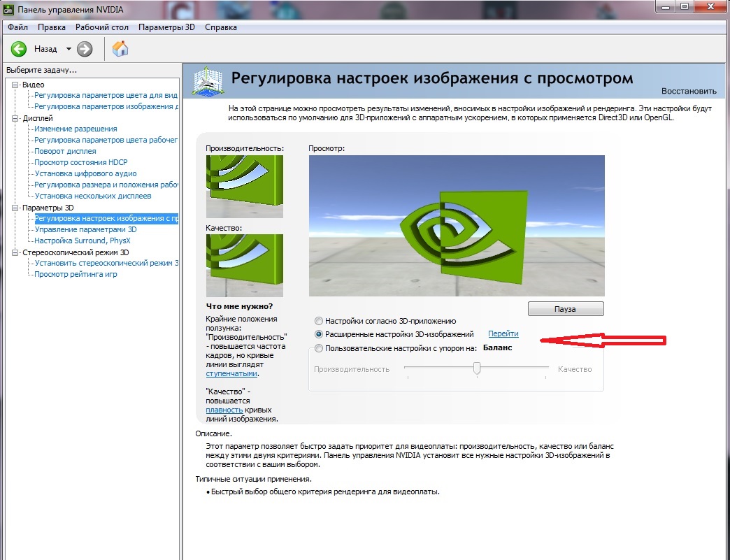Screen dimensions: 730x560
Task: Click the large Просмотр 3D preview
Action: click(x=457, y=226)
